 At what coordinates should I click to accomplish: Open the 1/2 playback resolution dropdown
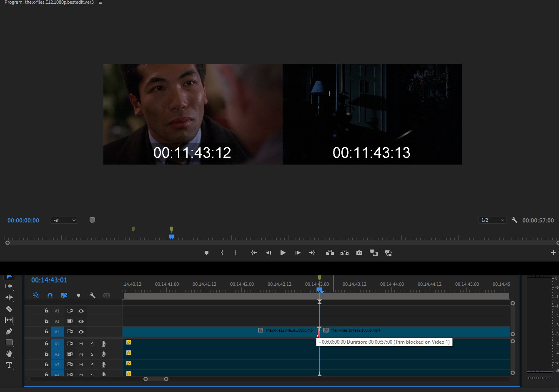(x=492, y=220)
